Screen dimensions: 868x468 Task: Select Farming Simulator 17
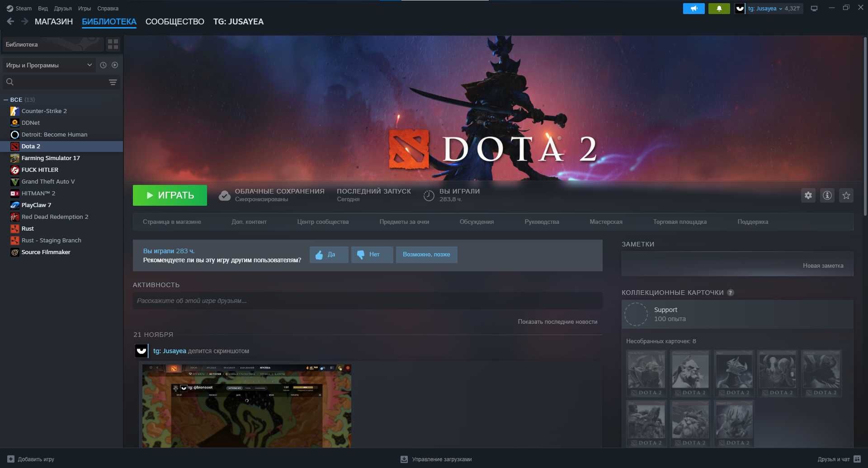tap(61, 158)
